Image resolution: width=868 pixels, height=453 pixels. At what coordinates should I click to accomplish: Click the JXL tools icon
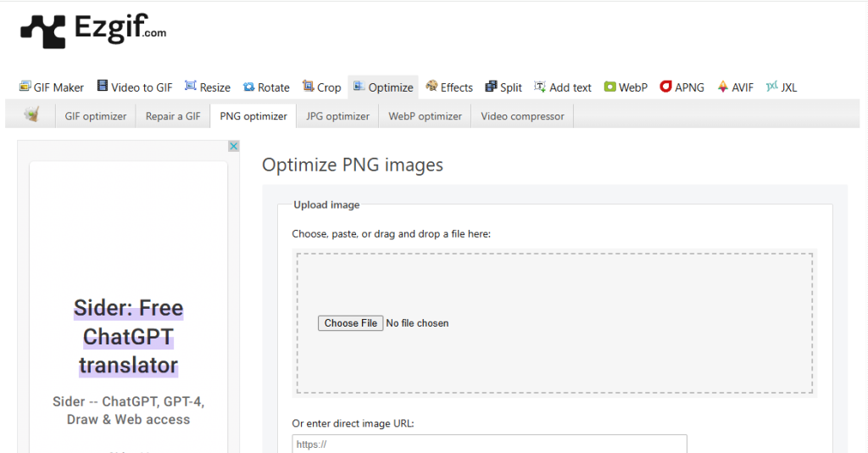point(771,87)
